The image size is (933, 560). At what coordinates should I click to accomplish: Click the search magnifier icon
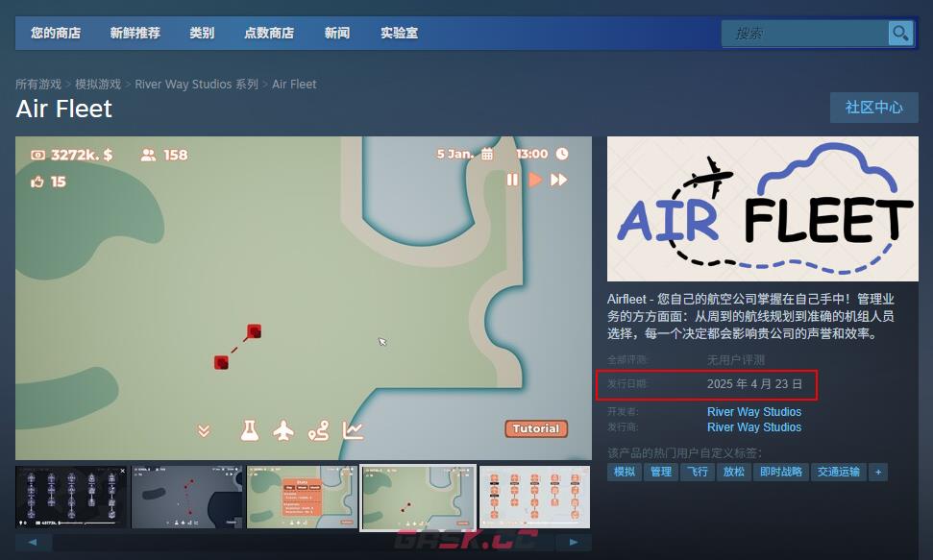click(900, 34)
